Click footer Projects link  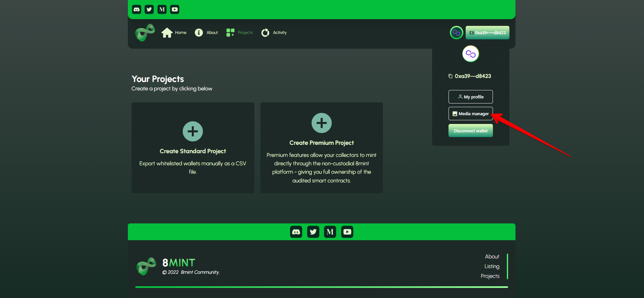[x=490, y=276]
